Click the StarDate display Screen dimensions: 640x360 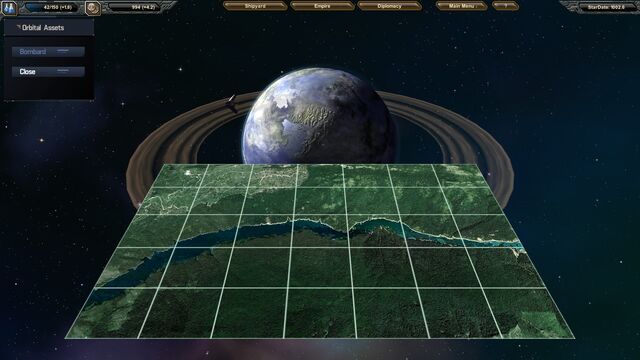coord(606,7)
